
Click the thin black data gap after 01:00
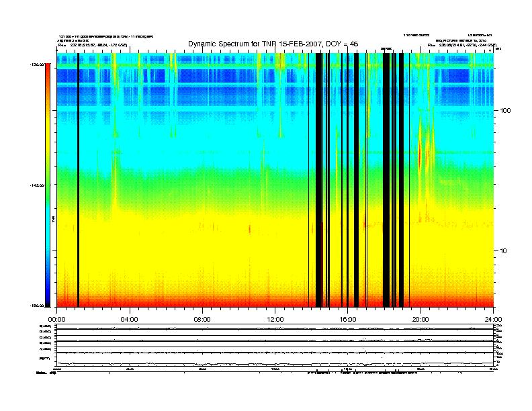[78, 181]
